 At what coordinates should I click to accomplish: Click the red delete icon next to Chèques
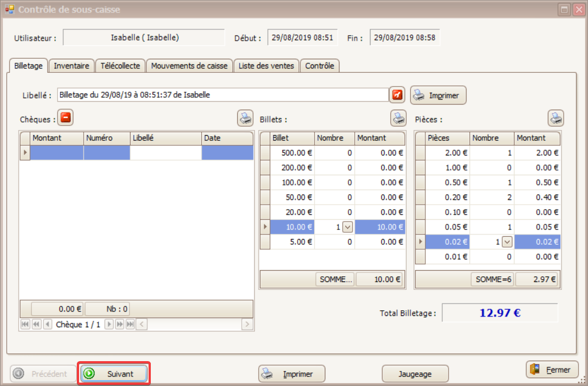[66, 118]
